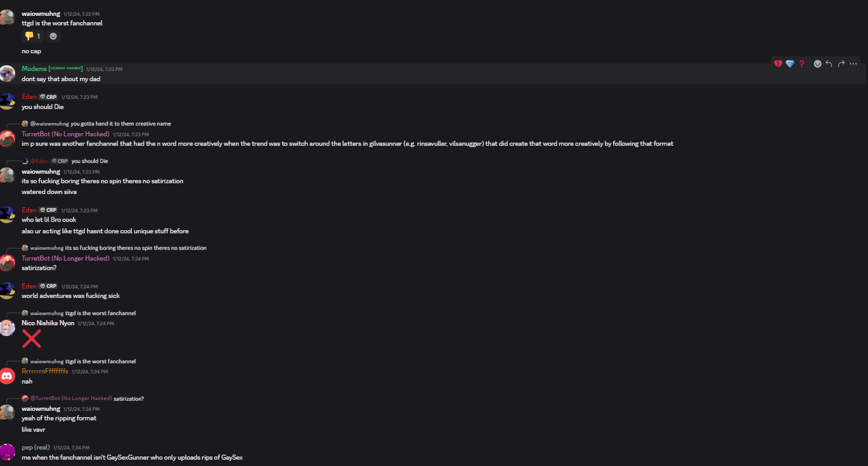Screen dimensions: 868x466
Task: React with the broken heart emoji
Action: (x=778, y=64)
